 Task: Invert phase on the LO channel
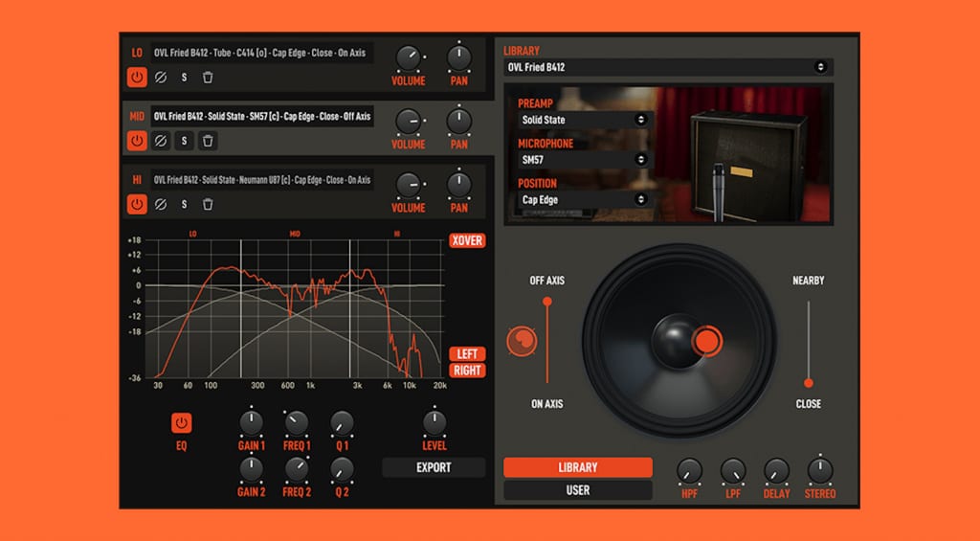click(x=161, y=77)
